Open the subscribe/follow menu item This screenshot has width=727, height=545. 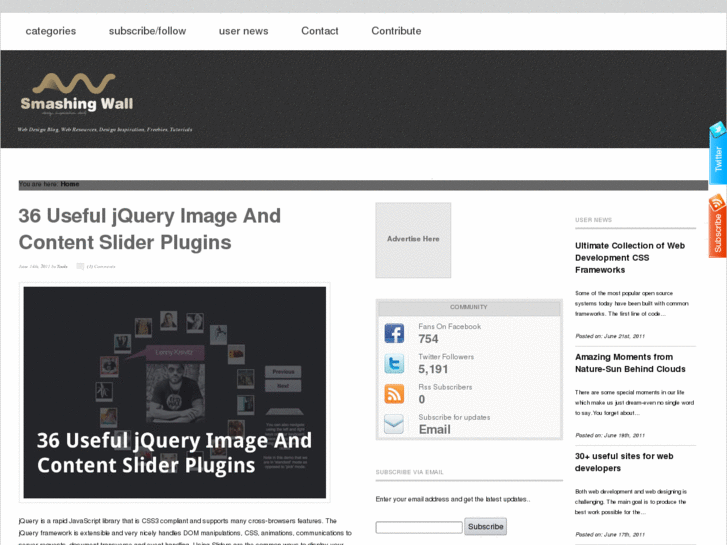(147, 31)
